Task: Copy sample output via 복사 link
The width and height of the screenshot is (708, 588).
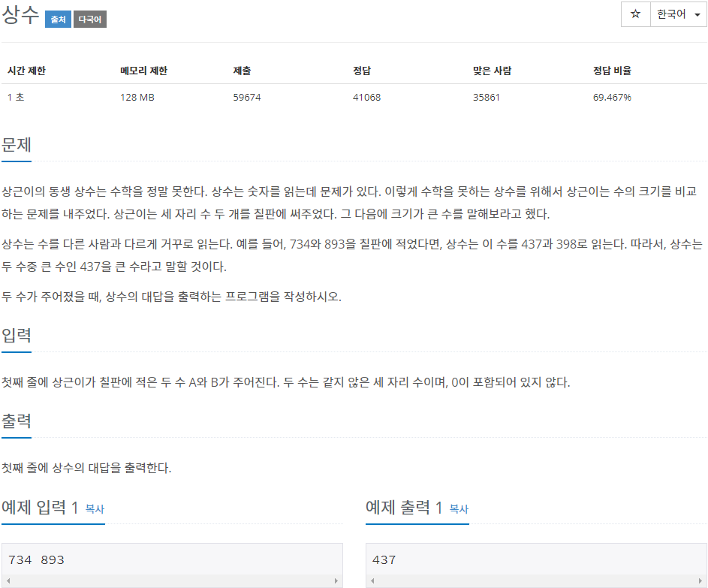Action: tap(459, 509)
